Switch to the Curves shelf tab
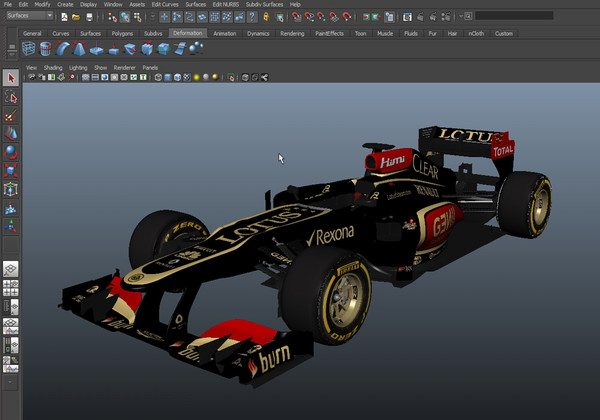 pyautogui.click(x=60, y=34)
